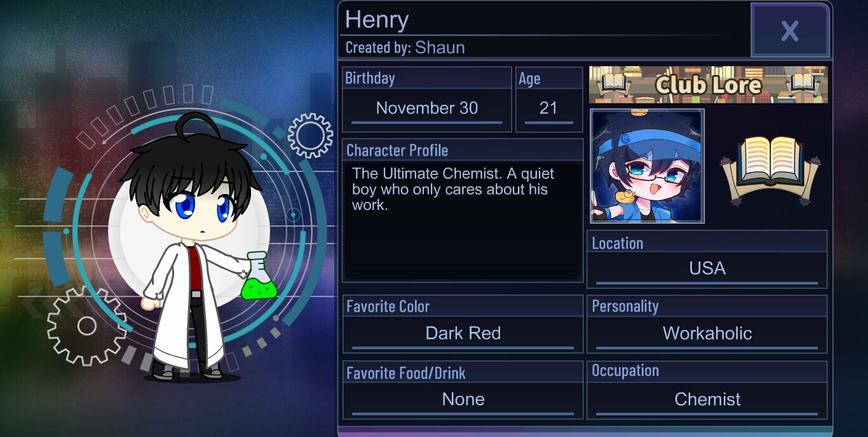Click the Chemist occupation field
The width and height of the screenshot is (868, 437).
[x=707, y=399]
